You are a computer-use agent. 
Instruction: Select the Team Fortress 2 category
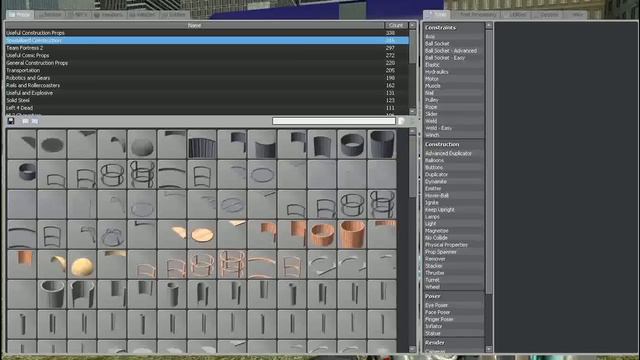point(207,48)
